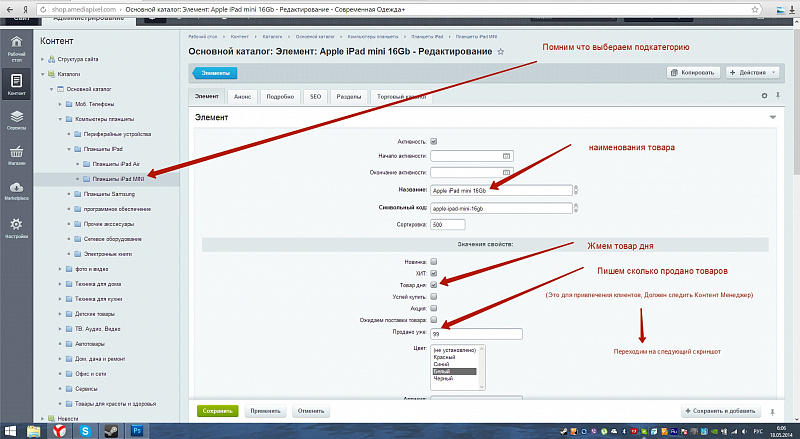Open the Windows Start button
The image size is (800, 439).
tap(10, 431)
